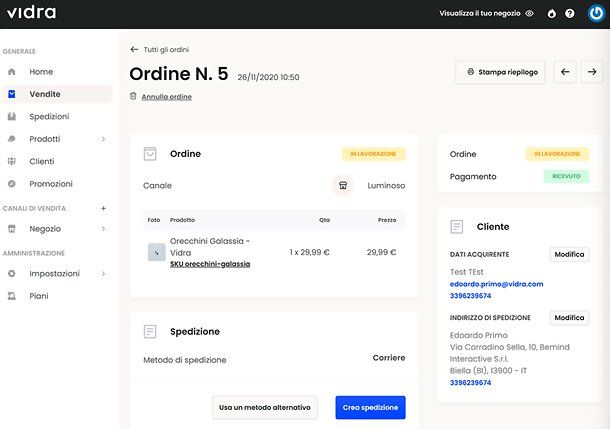
Task: Click the Negozio store icon in sidebar
Action: coord(12,229)
